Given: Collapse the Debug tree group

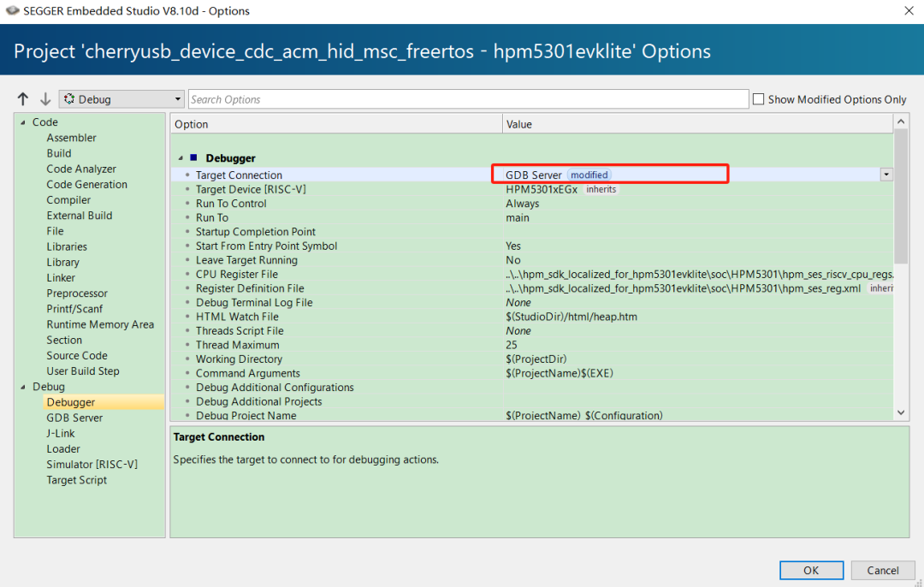Looking at the screenshot, I should [x=23, y=387].
